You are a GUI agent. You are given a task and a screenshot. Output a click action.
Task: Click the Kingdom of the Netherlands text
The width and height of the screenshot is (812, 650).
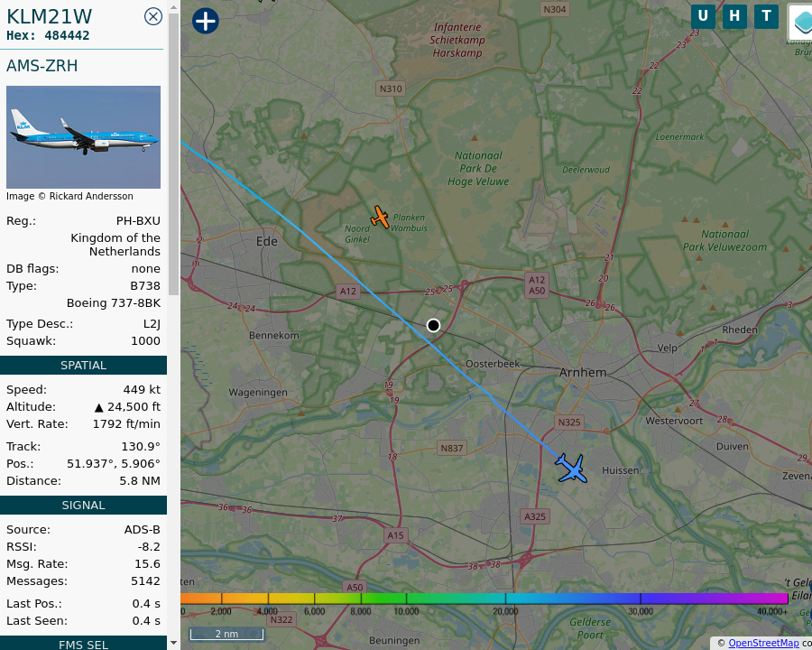115,245
